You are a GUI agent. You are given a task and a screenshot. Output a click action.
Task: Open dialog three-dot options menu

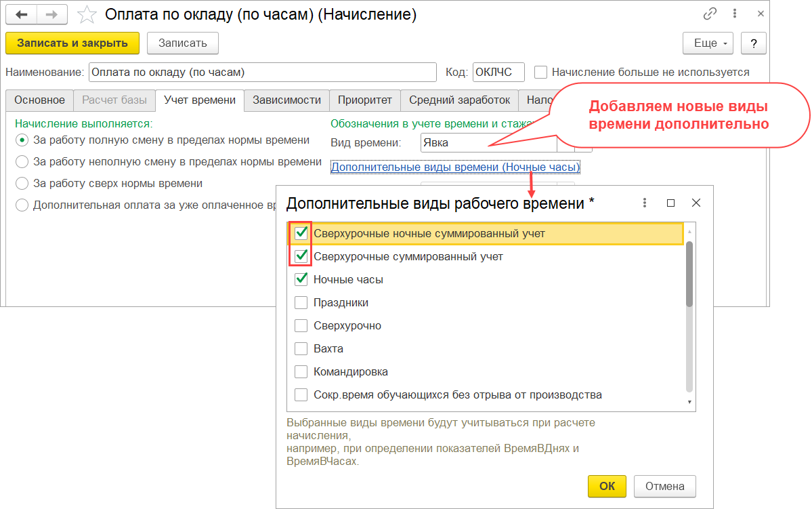[644, 203]
